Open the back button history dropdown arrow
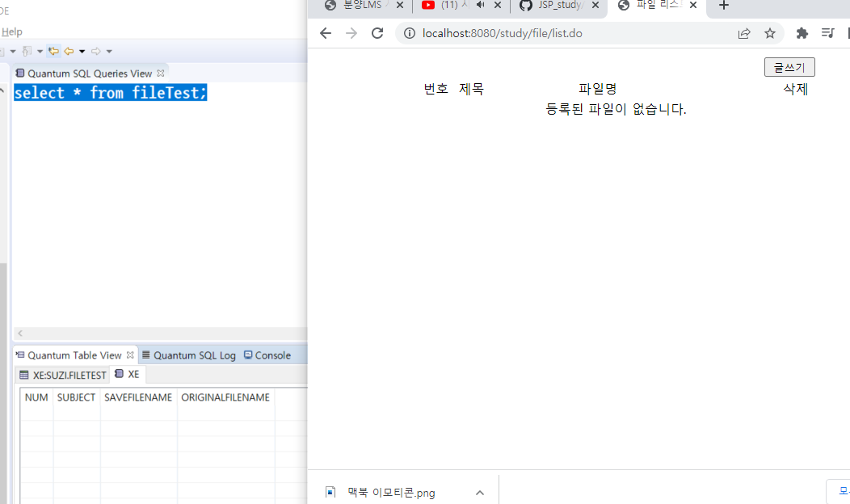This screenshot has width=850, height=504. tap(81, 50)
